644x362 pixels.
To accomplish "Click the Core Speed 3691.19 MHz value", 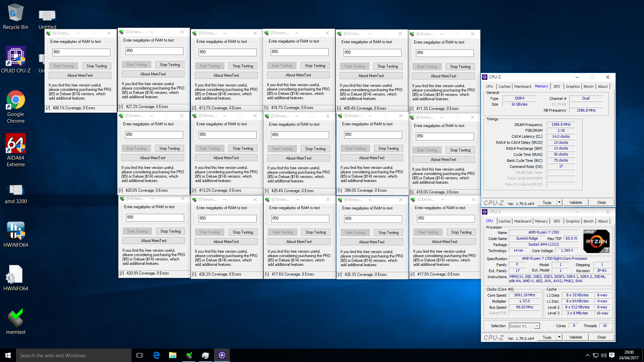I will [x=525, y=295].
